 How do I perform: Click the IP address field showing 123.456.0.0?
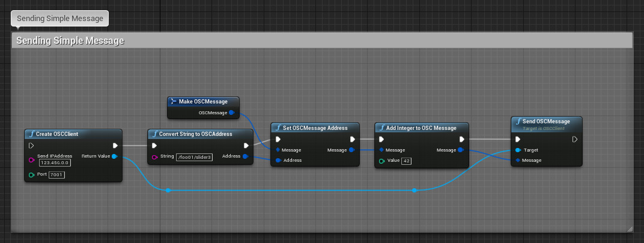[55, 162]
